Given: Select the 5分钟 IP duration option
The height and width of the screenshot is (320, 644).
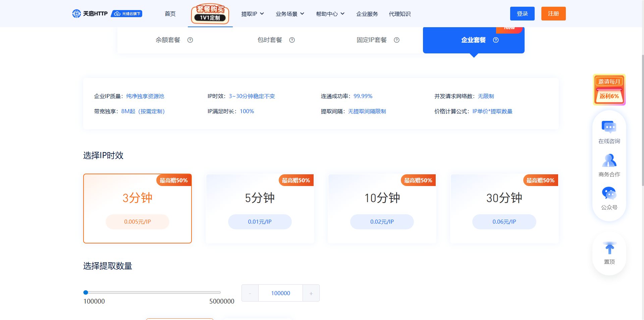Looking at the screenshot, I should 260,208.
